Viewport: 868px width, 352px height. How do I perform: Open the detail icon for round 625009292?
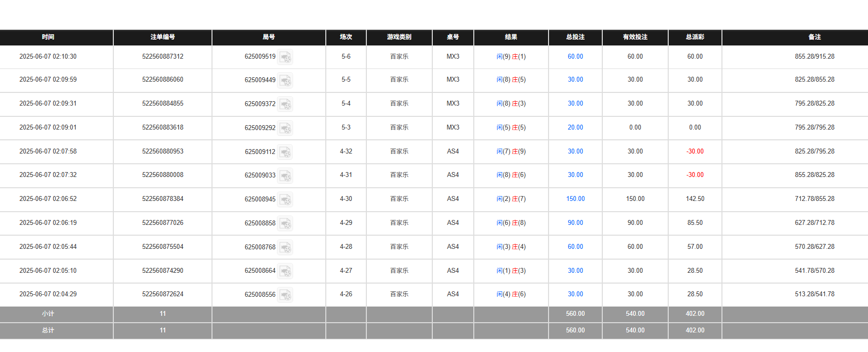[285, 128]
